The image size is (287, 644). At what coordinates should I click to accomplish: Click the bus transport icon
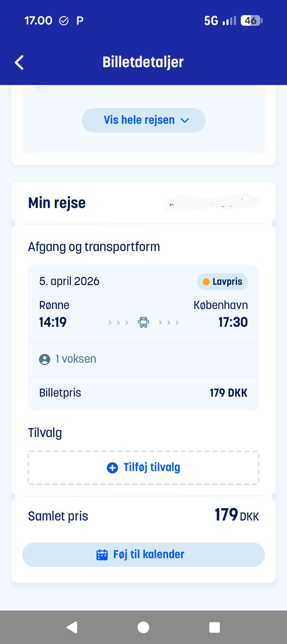click(x=143, y=322)
